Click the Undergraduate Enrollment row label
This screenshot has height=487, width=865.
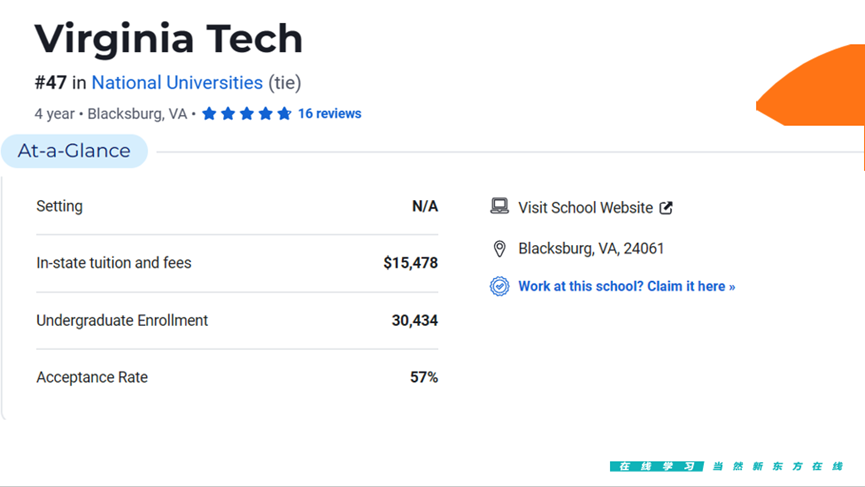coord(122,320)
